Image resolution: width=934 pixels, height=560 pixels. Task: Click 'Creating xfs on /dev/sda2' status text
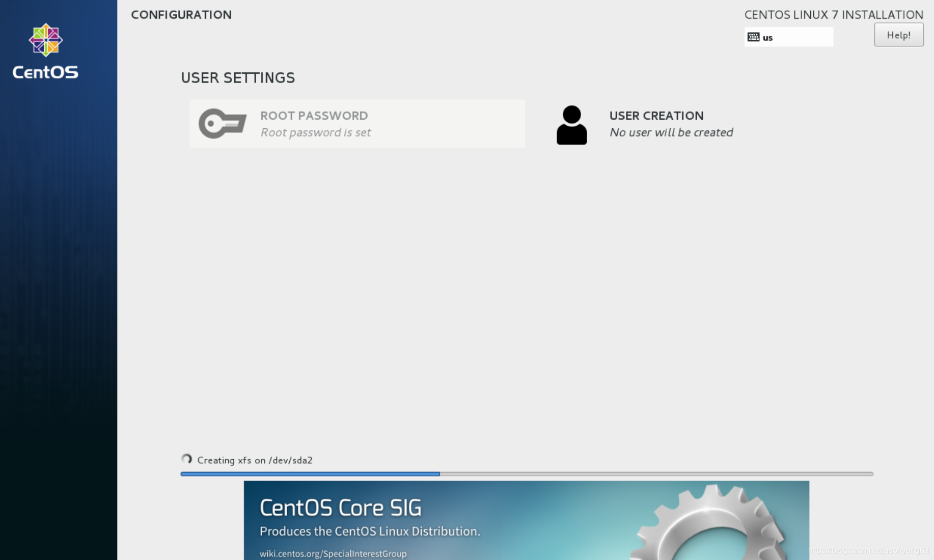click(255, 460)
